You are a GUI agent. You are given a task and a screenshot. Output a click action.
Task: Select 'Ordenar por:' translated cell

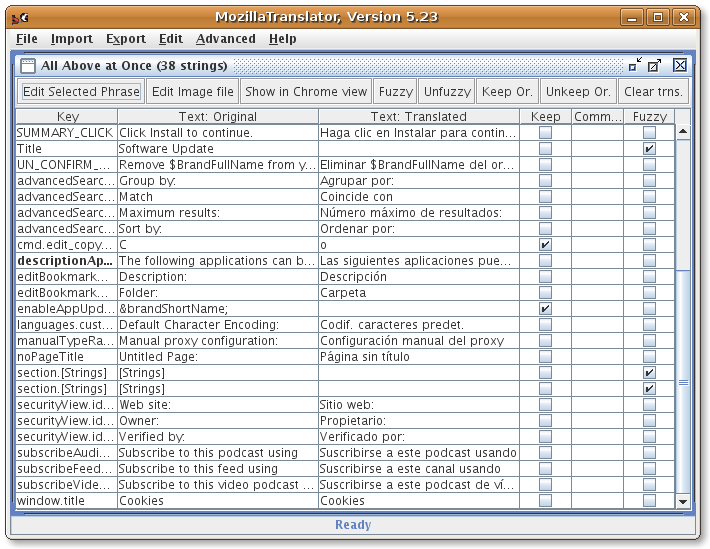coord(419,228)
